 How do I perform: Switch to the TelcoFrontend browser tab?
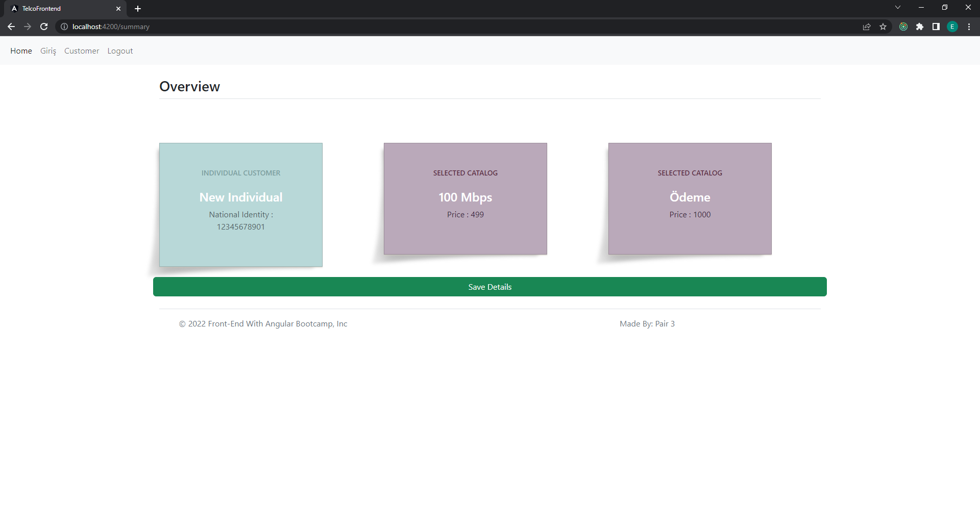(x=61, y=9)
